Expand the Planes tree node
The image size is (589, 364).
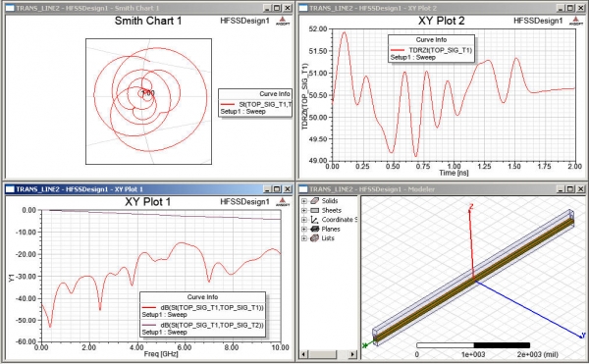click(x=304, y=229)
